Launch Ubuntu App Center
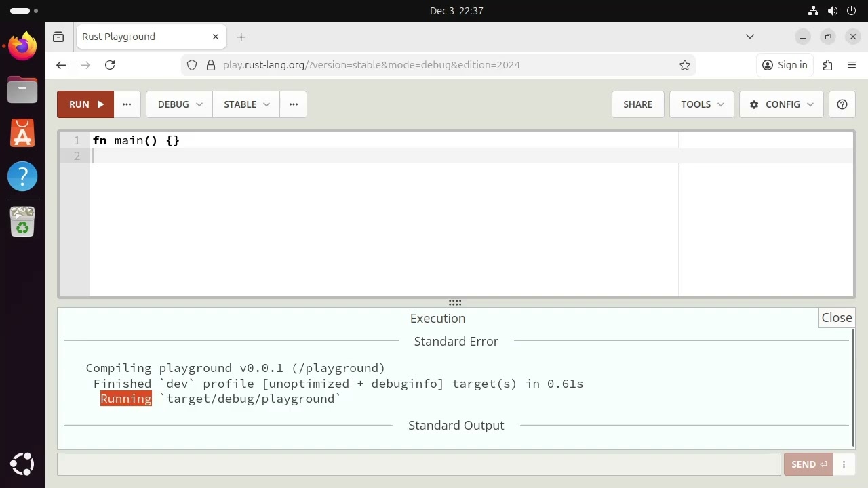868x488 pixels. tap(22, 133)
